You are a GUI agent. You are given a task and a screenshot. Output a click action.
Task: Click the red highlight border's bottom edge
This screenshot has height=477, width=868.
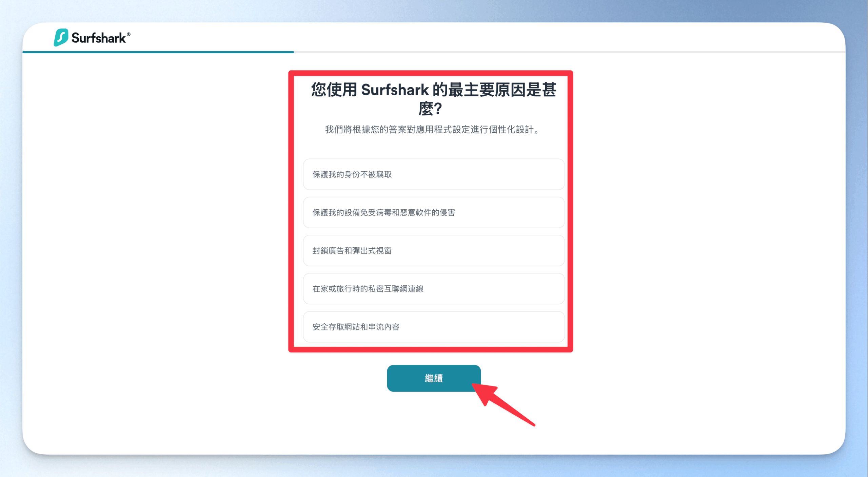[x=431, y=349]
